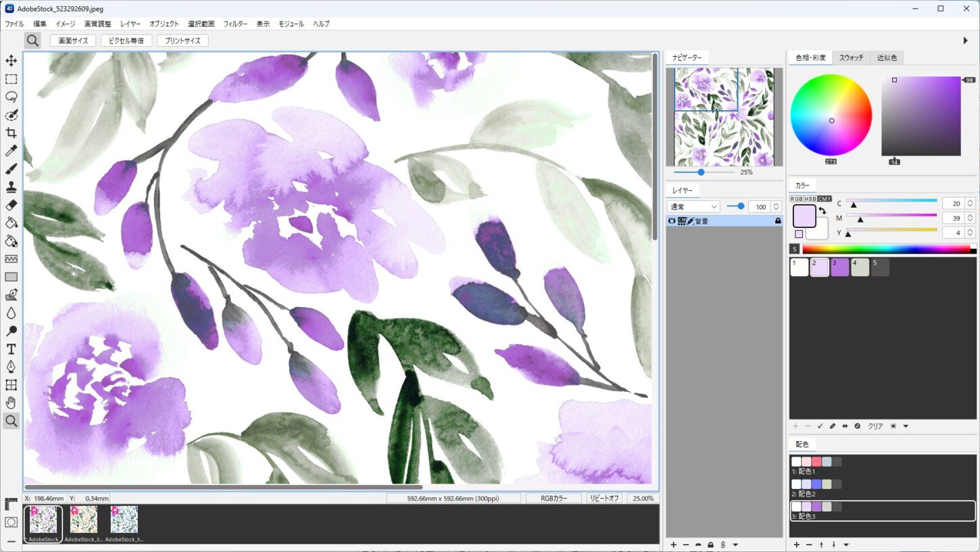Pick the Eraser tool
The width and height of the screenshot is (980, 552).
coord(11,205)
